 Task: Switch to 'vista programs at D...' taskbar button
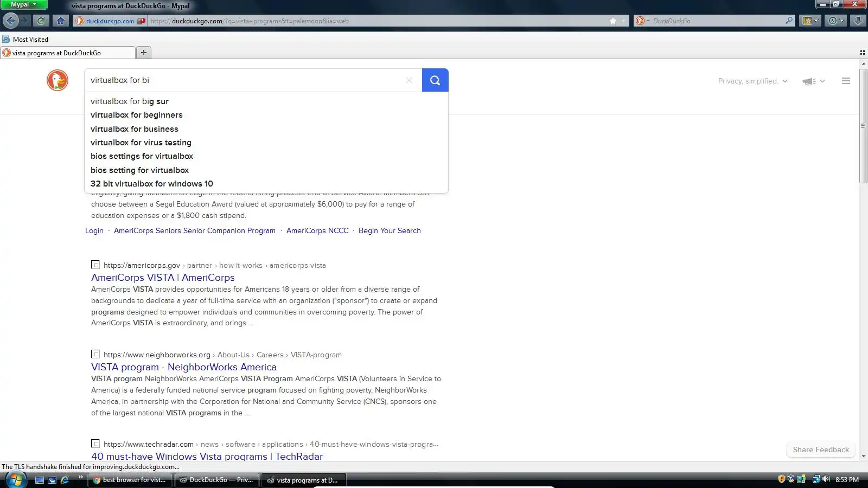pyautogui.click(x=304, y=480)
